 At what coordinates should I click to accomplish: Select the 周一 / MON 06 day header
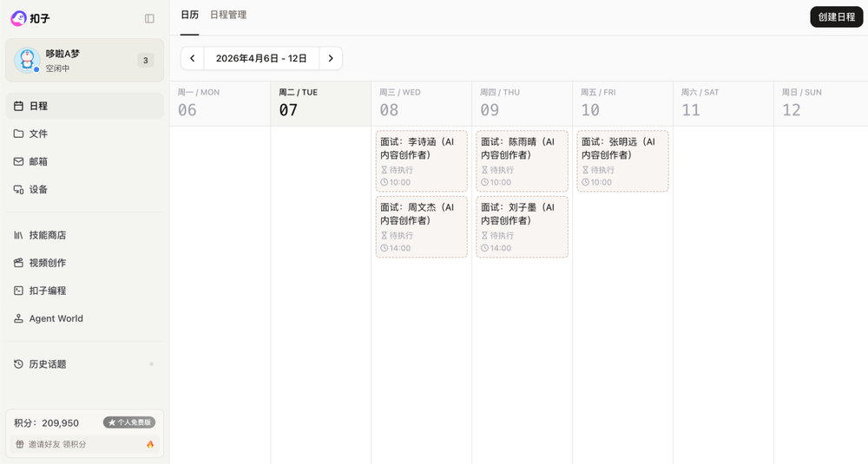click(x=220, y=103)
